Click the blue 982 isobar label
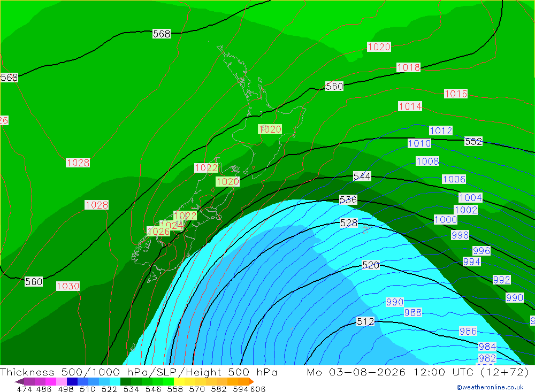The width and height of the screenshot is (535, 392). point(487,358)
